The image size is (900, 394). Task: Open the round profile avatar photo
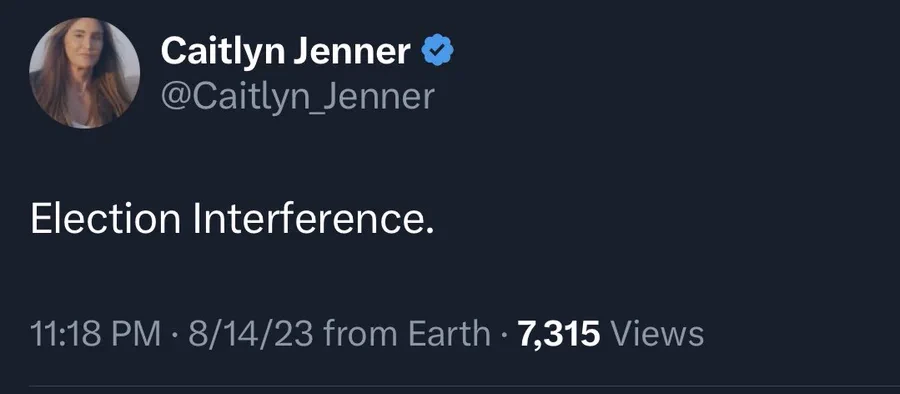(x=84, y=72)
